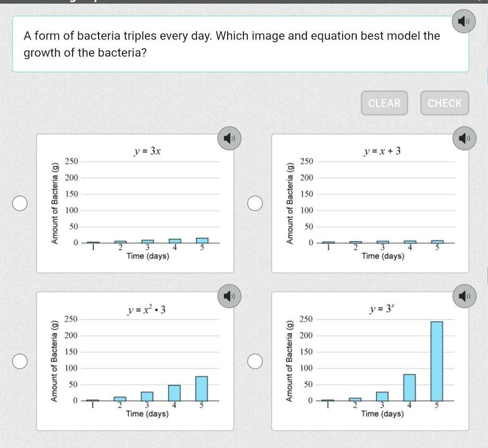Click the day 4 bar in y = 3^x chart

click(x=410, y=388)
